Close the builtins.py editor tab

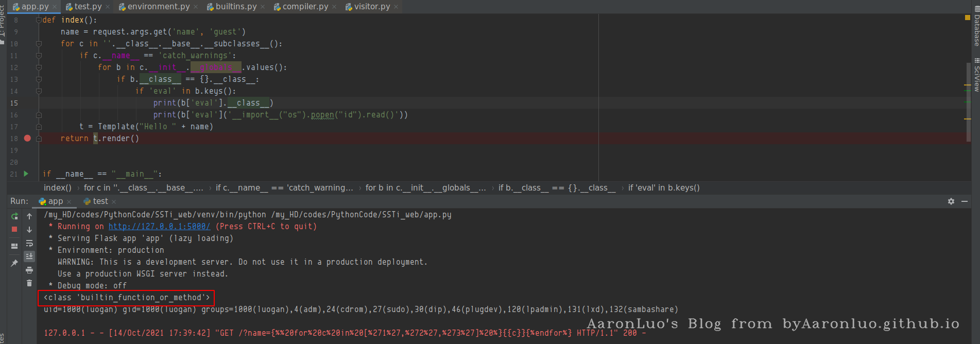pyautogui.click(x=263, y=7)
